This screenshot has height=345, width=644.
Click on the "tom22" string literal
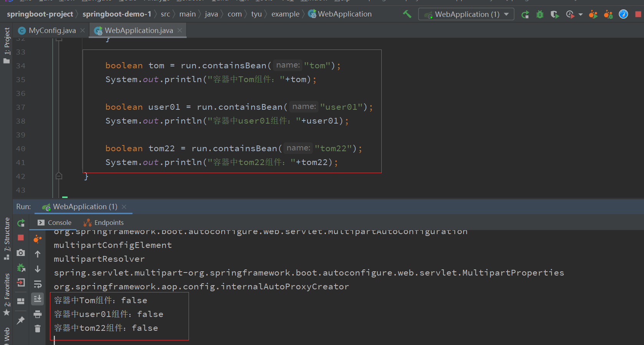(x=333, y=149)
